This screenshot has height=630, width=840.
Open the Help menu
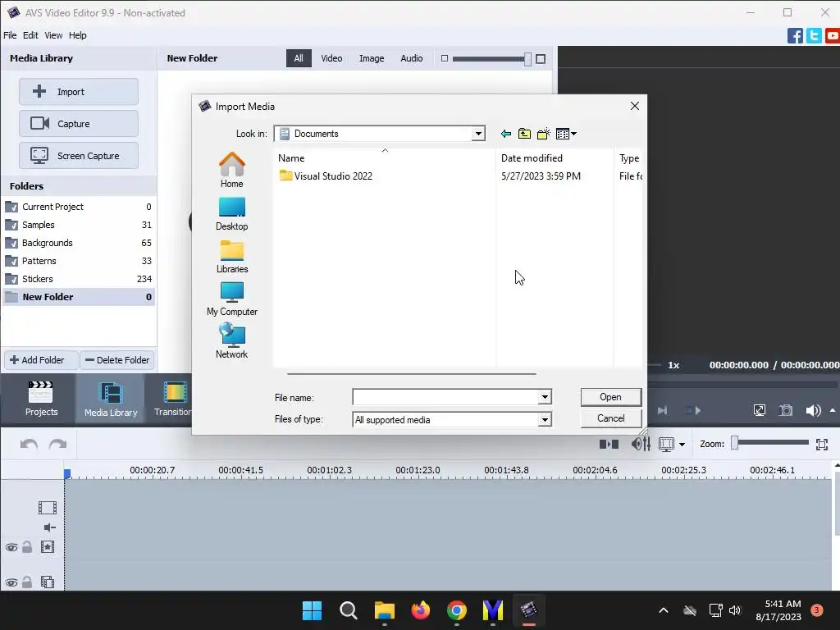tap(78, 35)
